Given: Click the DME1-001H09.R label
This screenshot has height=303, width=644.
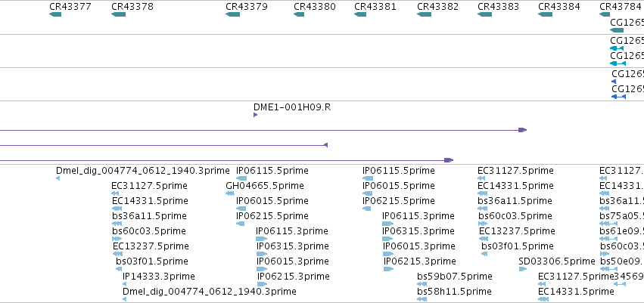Looking at the screenshot, I should coord(292,107).
